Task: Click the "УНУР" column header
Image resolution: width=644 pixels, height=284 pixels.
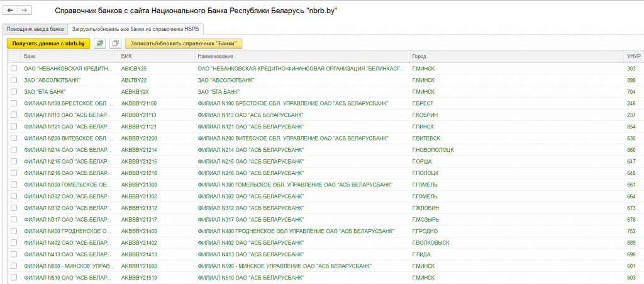Action: [x=633, y=57]
